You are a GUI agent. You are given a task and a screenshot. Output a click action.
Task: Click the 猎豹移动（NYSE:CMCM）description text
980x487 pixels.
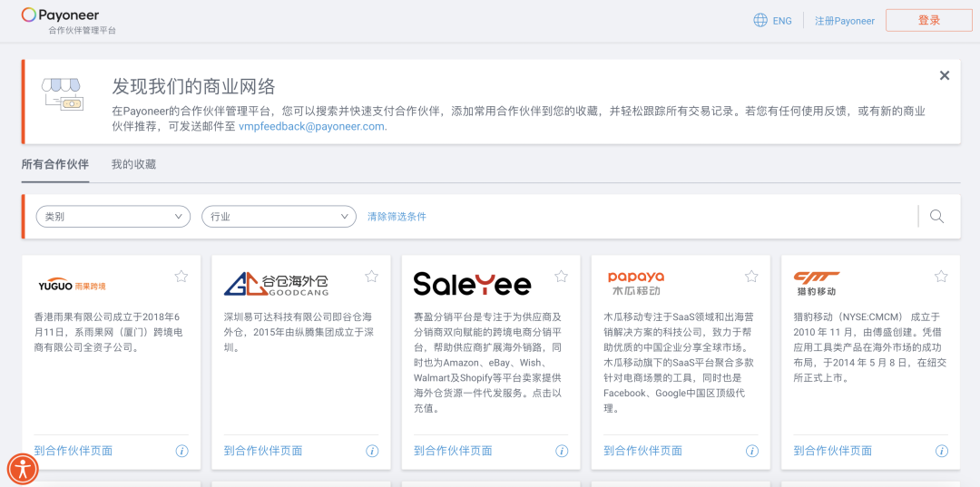[870, 347]
